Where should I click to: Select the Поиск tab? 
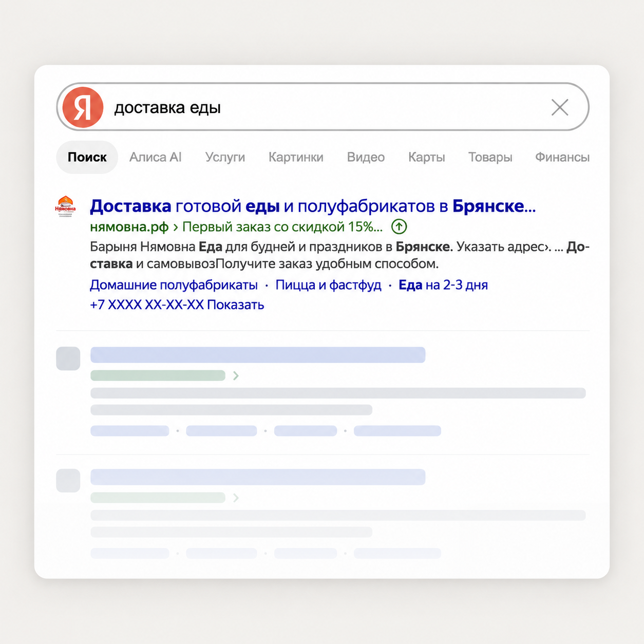87,157
